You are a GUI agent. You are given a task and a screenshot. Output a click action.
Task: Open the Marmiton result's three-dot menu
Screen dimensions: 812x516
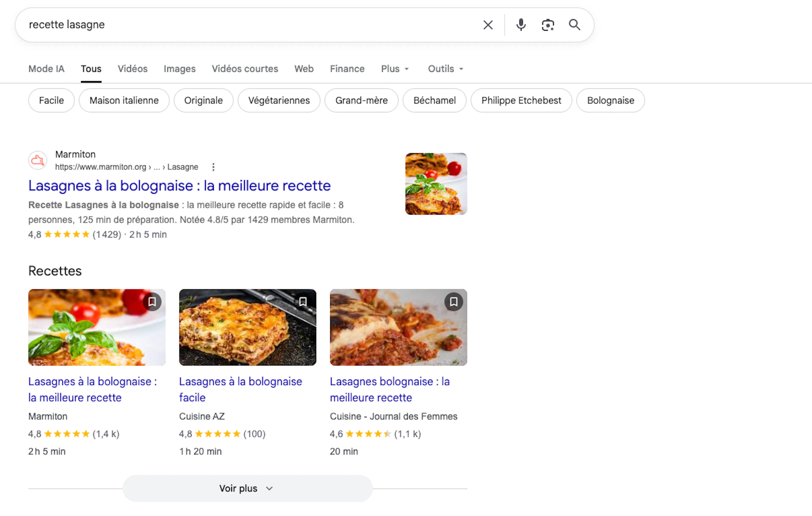[213, 167]
